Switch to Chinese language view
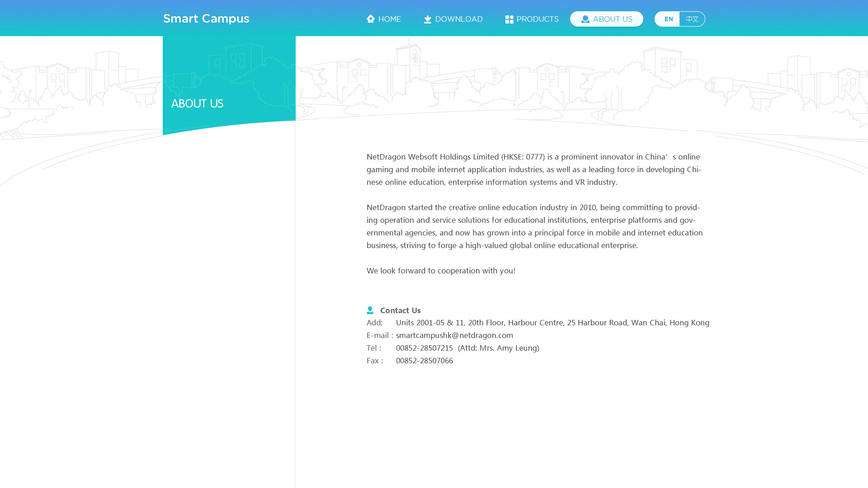Viewport: 868px width, 488px height. pyautogui.click(x=692, y=19)
